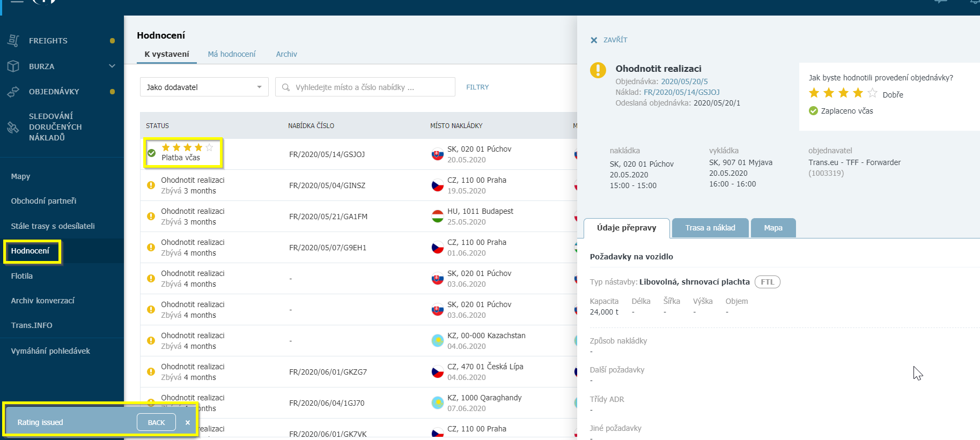Click the warning icon in the G9EH1 row

tap(151, 248)
